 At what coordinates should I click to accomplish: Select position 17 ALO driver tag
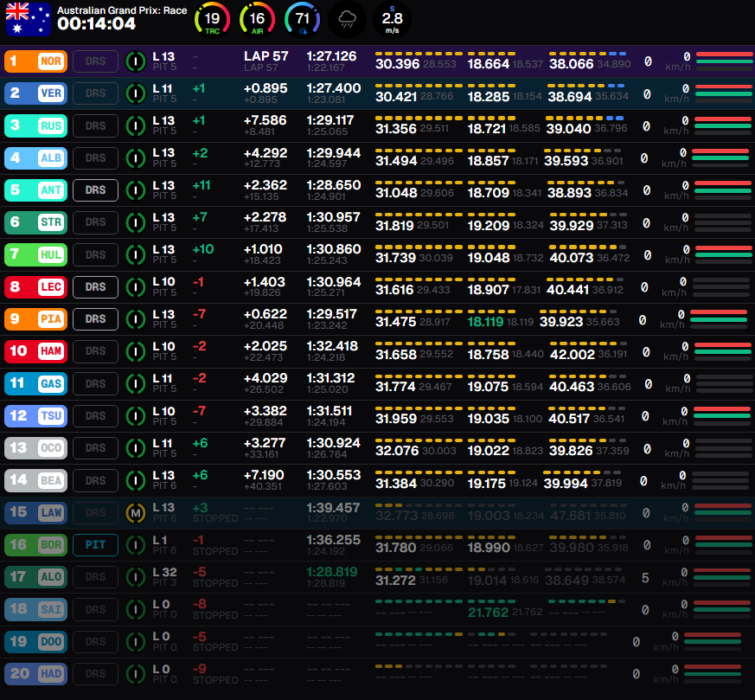point(35,576)
